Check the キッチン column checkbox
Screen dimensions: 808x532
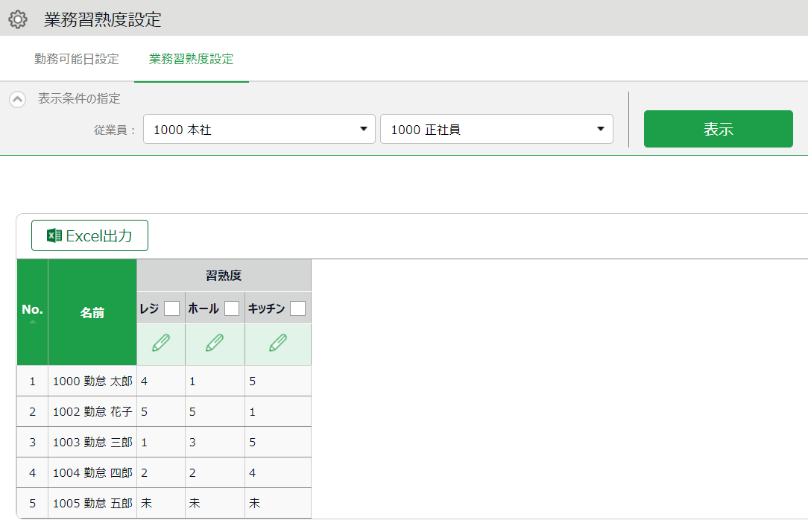pos(297,308)
